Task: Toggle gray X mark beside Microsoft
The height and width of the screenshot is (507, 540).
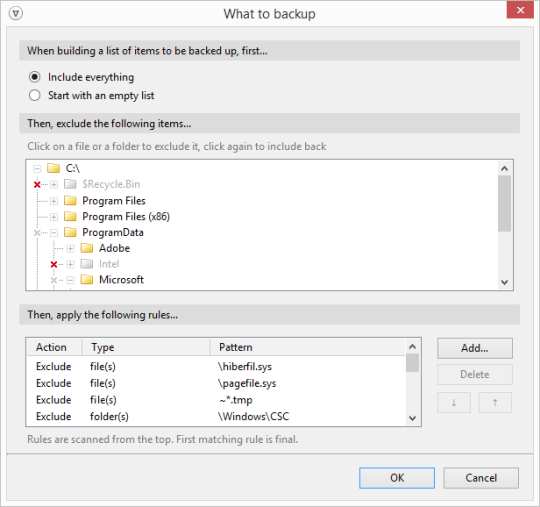Action: coord(54,280)
